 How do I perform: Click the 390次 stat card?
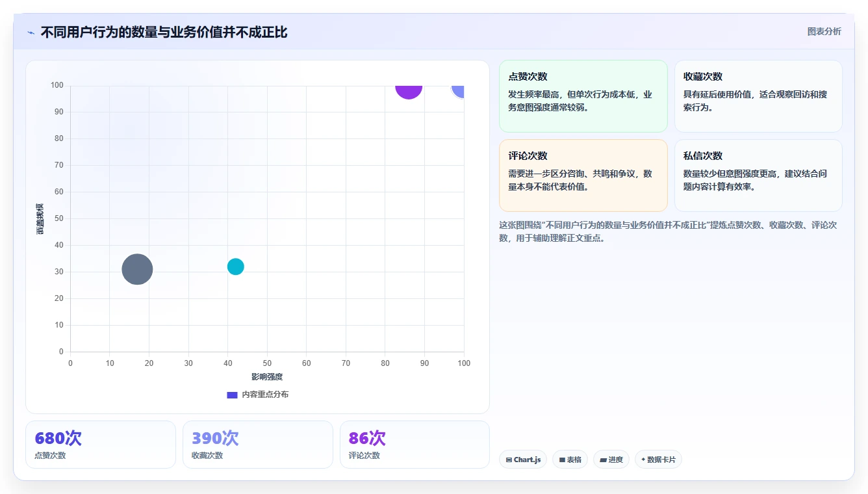258,445
